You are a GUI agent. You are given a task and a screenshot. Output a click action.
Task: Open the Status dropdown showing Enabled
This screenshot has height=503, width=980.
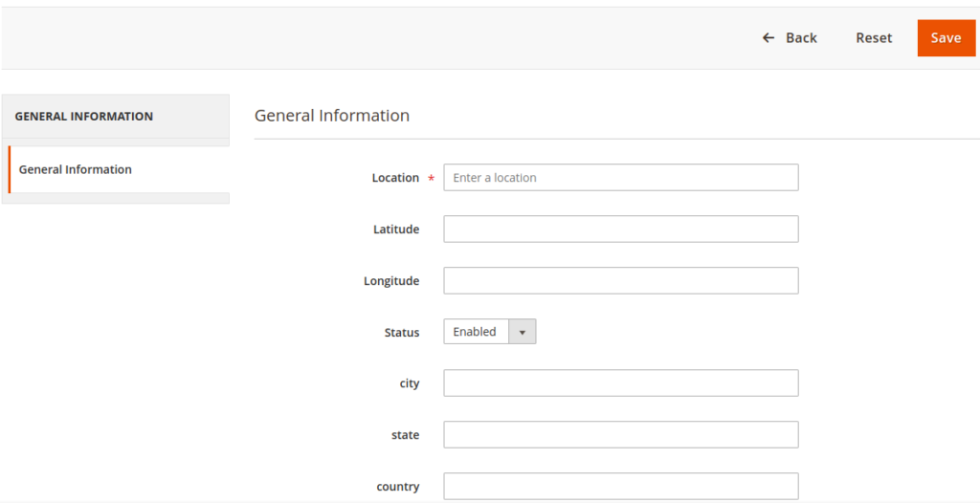pyautogui.click(x=489, y=332)
